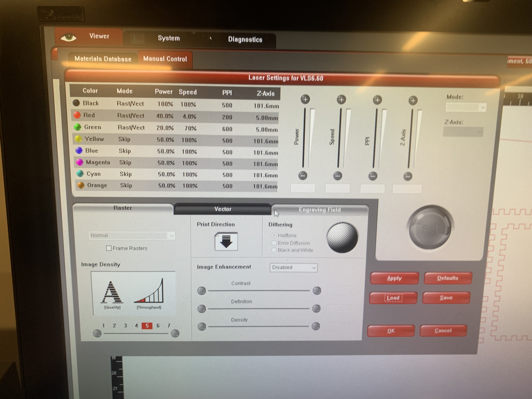
Task: Open the Z-Axis dropdown on the right
Action: tap(463, 132)
